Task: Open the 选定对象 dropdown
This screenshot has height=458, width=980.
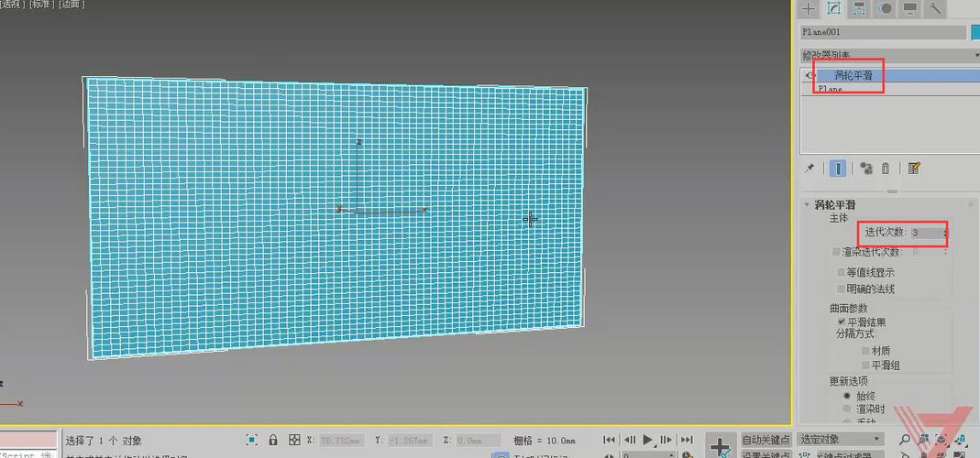Action: [x=840, y=440]
